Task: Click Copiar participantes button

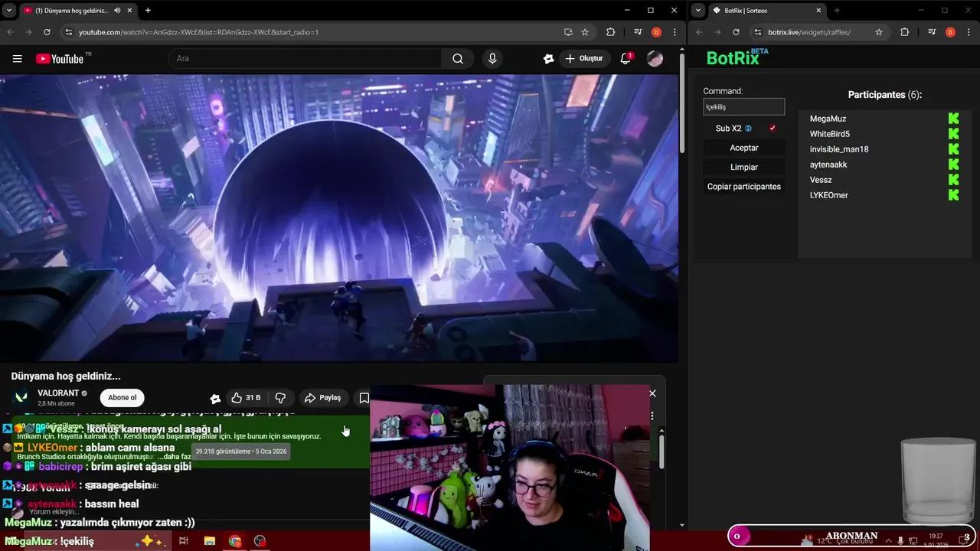Action: pos(744,187)
